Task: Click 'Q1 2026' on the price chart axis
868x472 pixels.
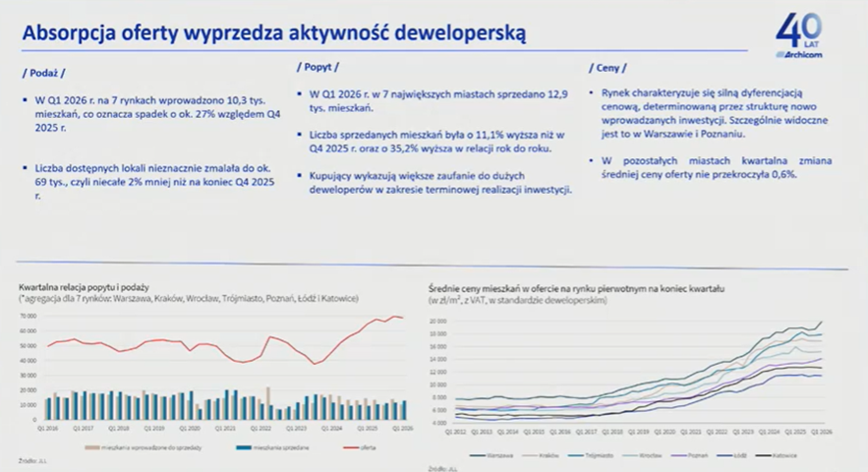Action: click(821, 432)
